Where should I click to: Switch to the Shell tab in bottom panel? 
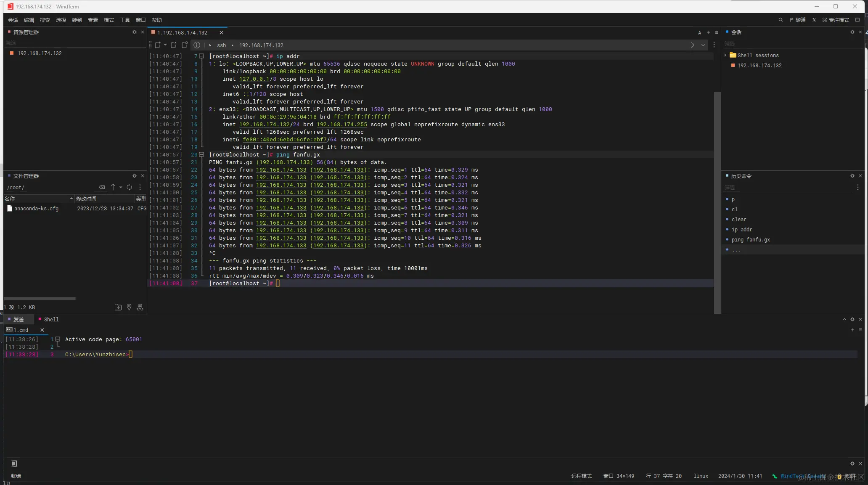[x=49, y=320]
